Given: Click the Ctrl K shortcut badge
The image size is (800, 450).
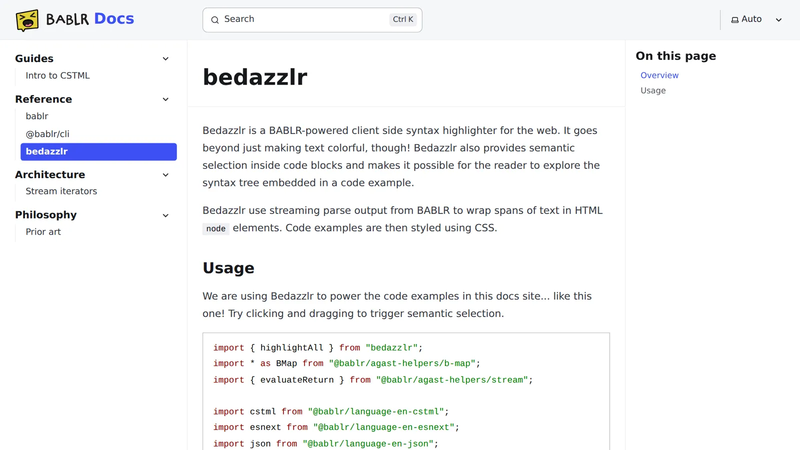Looking at the screenshot, I should tap(403, 19).
